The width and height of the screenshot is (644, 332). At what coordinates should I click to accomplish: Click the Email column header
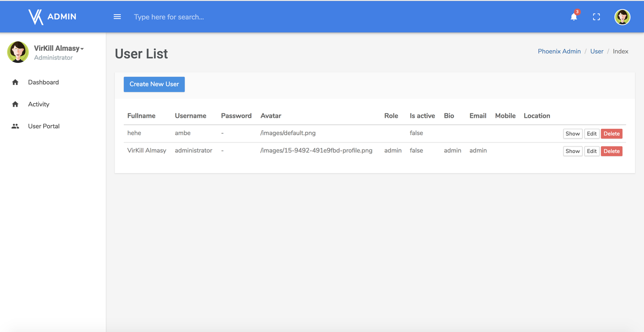[478, 116]
